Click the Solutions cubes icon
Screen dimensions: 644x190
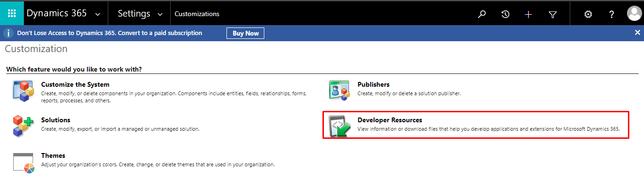24,126
